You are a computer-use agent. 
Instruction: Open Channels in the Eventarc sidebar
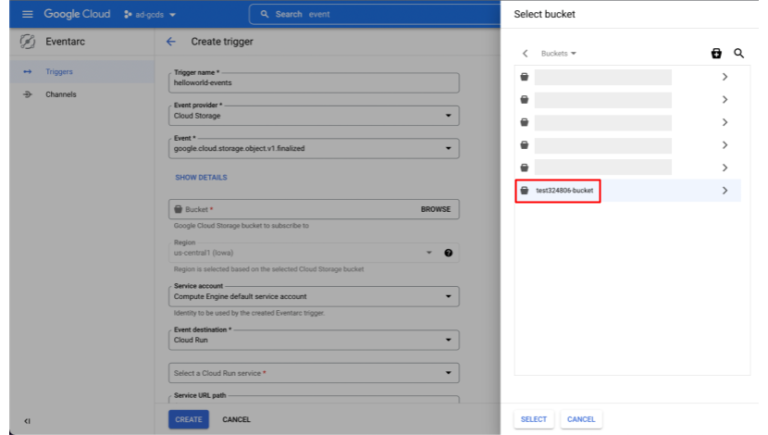click(x=82, y=94)
